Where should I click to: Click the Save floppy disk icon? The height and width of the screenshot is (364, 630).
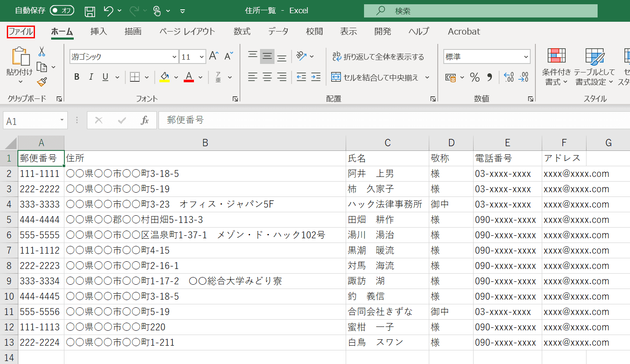click(x=90, y=11)
